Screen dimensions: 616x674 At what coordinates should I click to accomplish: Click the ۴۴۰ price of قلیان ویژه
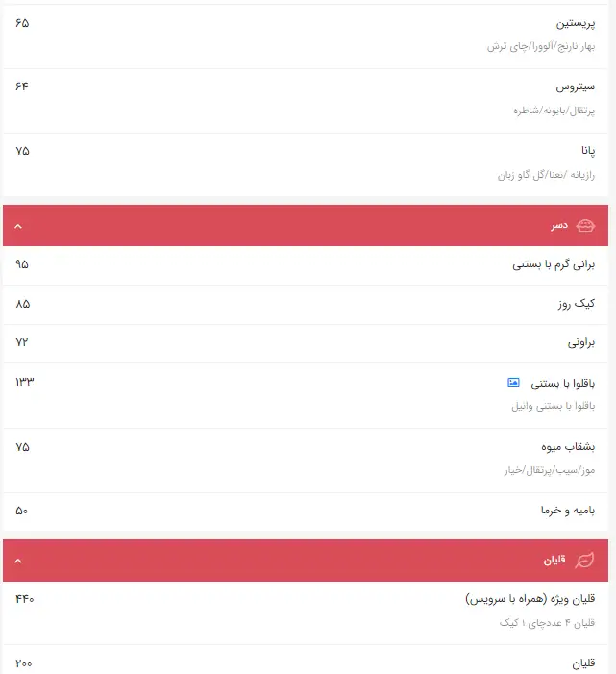(25, 600)
